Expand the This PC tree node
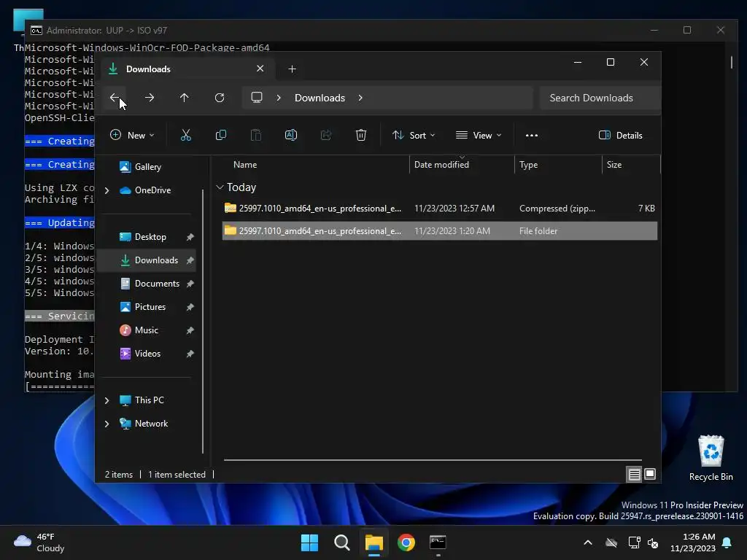The image size is (747, 560). point(107,400)
